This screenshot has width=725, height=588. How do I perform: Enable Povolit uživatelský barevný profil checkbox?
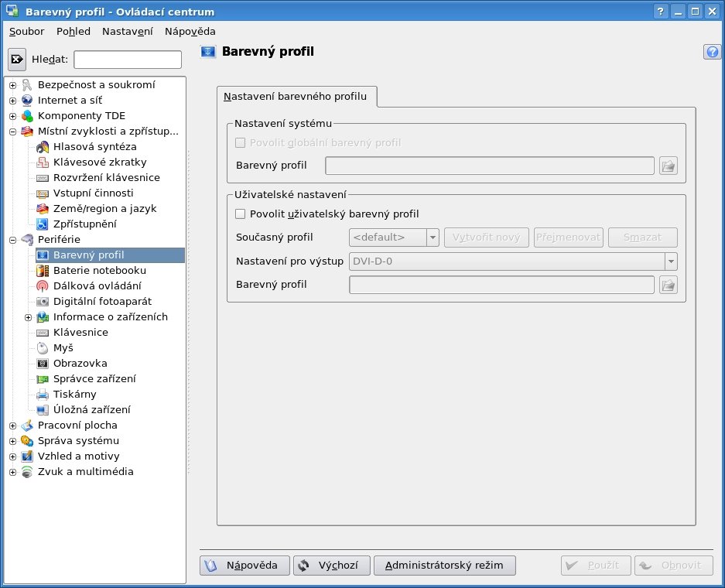[x=240, y=214]
